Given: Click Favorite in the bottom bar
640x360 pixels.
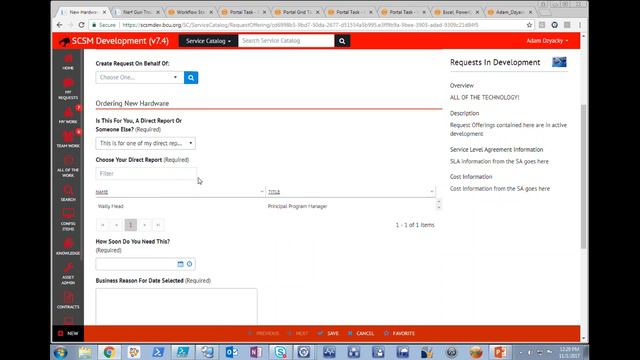Looking at the screenshot, I should point(399,333).
